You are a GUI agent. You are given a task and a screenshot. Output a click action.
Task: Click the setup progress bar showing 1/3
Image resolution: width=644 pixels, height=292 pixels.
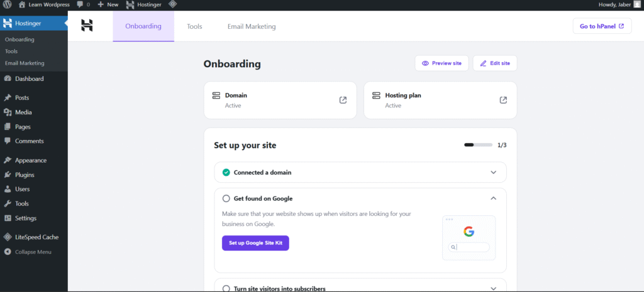point(478,145)
